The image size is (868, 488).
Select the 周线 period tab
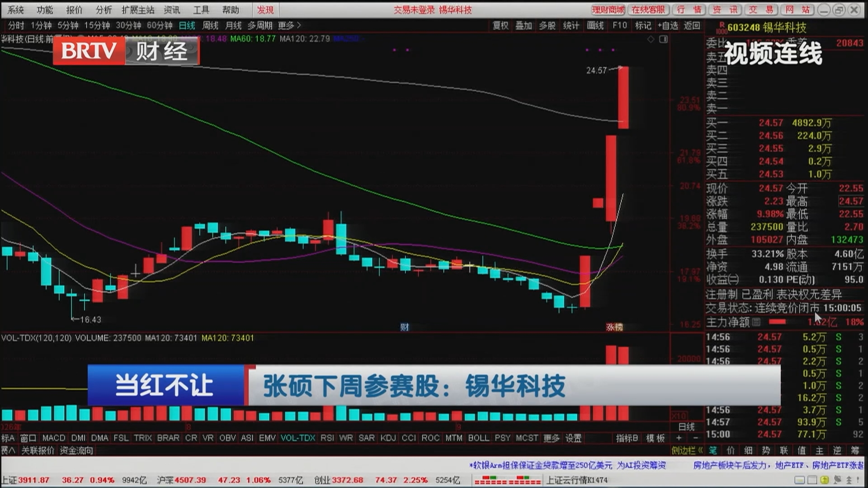210,26
